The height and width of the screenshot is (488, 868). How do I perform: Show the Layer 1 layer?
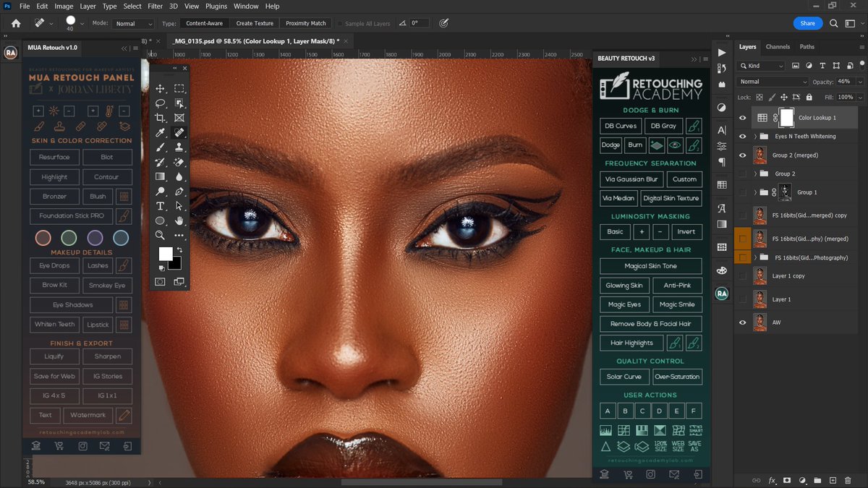742,299
